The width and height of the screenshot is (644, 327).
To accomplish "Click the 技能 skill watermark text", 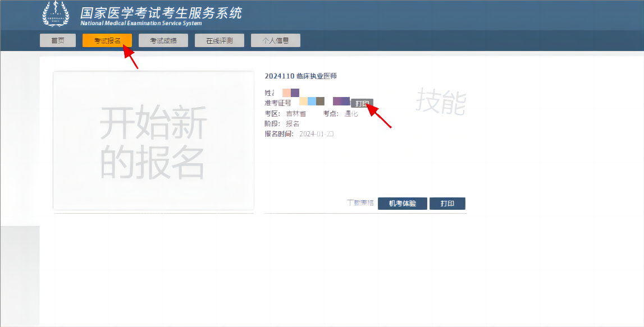I will [x=442, y=99].
